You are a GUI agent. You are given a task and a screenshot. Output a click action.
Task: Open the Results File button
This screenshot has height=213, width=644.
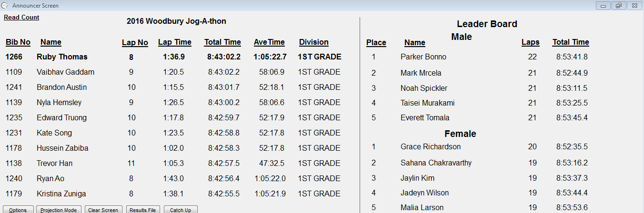(142, 210)
